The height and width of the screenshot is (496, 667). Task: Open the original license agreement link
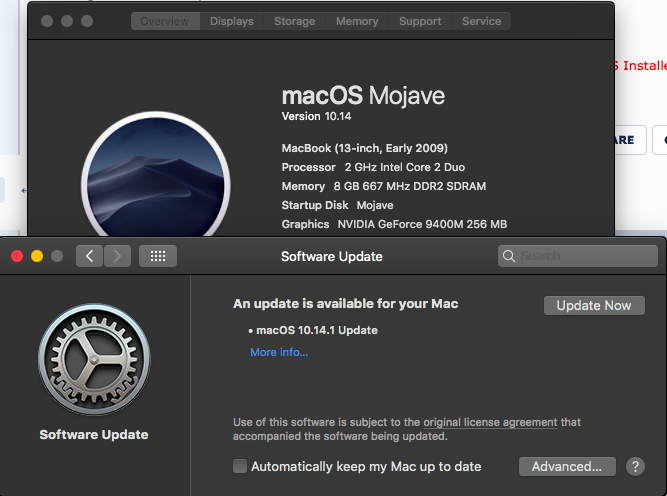tap(490, 422)
